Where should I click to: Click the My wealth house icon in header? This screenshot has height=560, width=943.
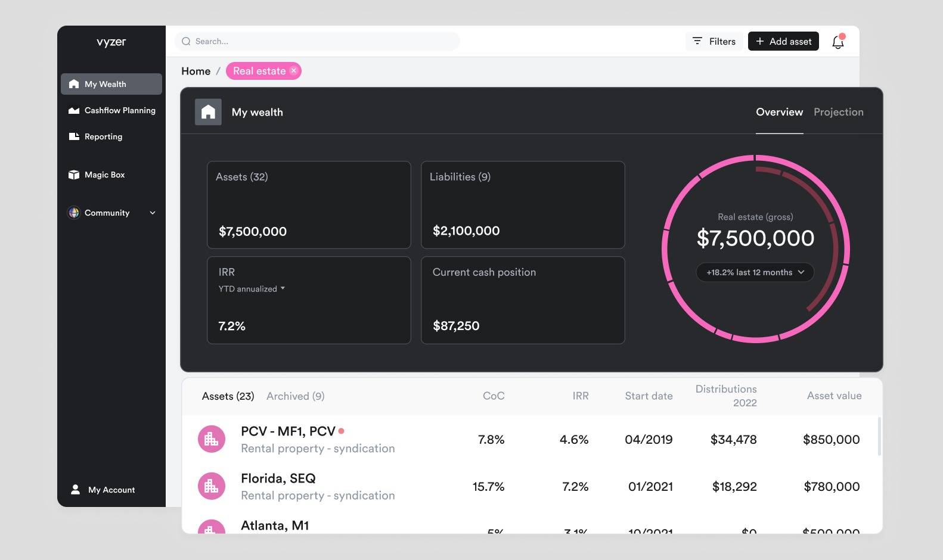208,112
